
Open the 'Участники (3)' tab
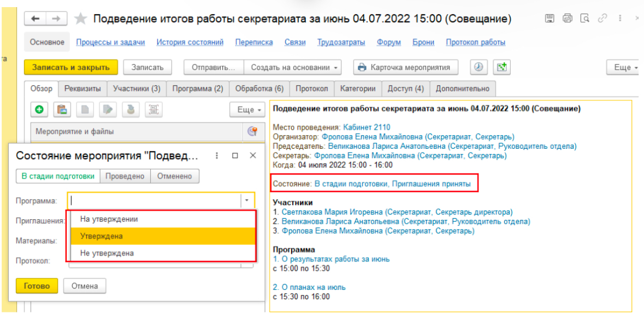point(137,89)
